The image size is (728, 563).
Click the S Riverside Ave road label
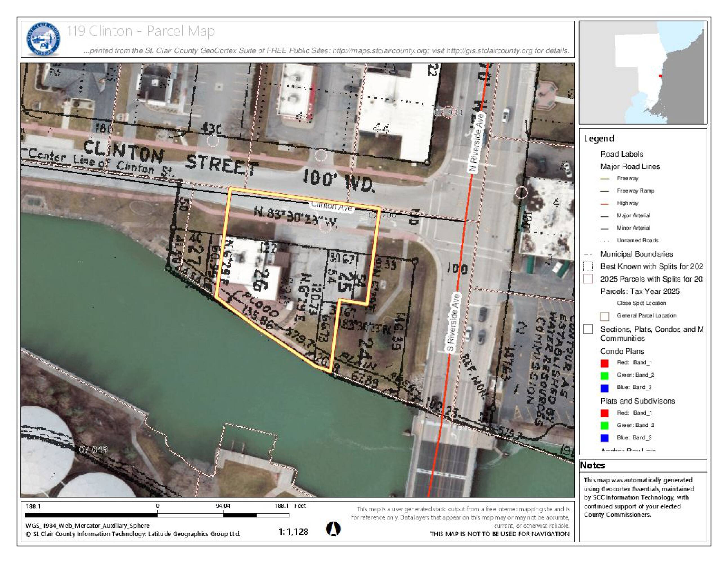[453, 323]
